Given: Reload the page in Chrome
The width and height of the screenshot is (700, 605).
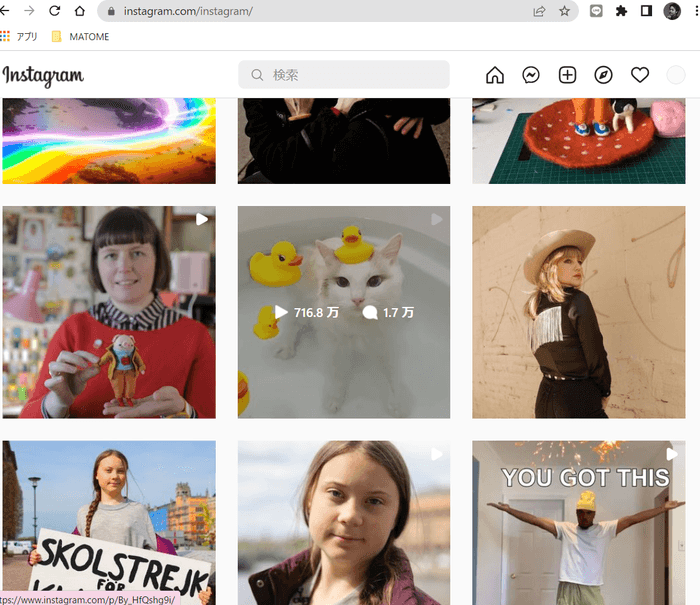Looking at the screenshot, I should tap(54, 12).
